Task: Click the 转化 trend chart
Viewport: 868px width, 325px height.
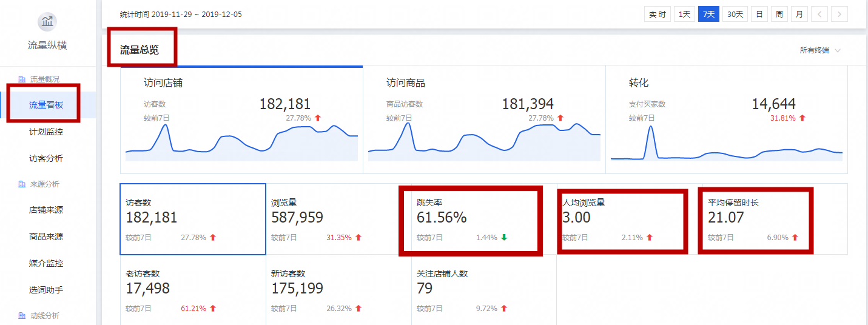Action: tap(727, 142)
